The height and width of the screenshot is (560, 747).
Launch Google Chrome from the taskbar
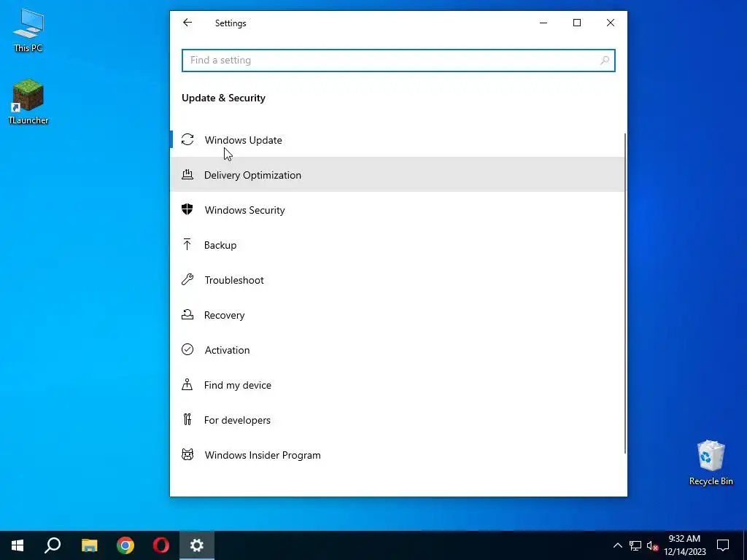click(x=125, y=545)
